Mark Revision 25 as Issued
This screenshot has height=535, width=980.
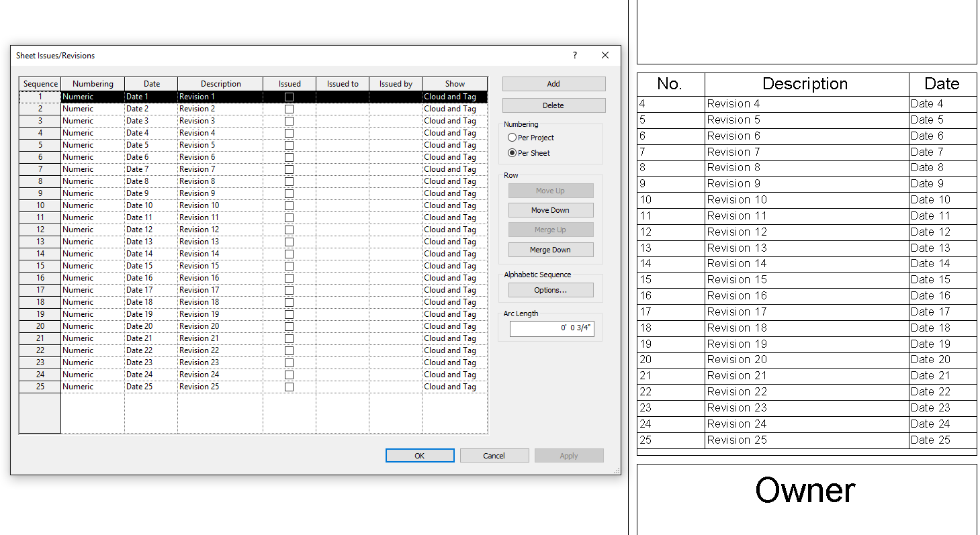[289, 387]
